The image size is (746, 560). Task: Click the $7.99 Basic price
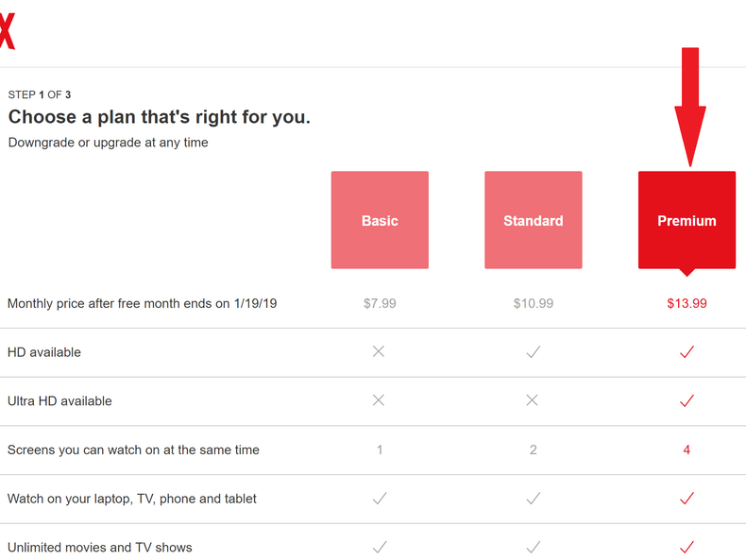[x=380, y=303]
